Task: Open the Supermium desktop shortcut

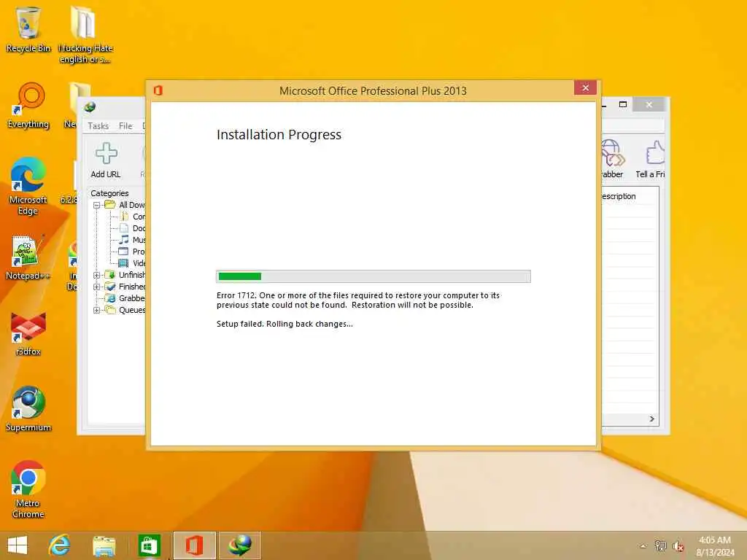Action: tap(28, 408)
